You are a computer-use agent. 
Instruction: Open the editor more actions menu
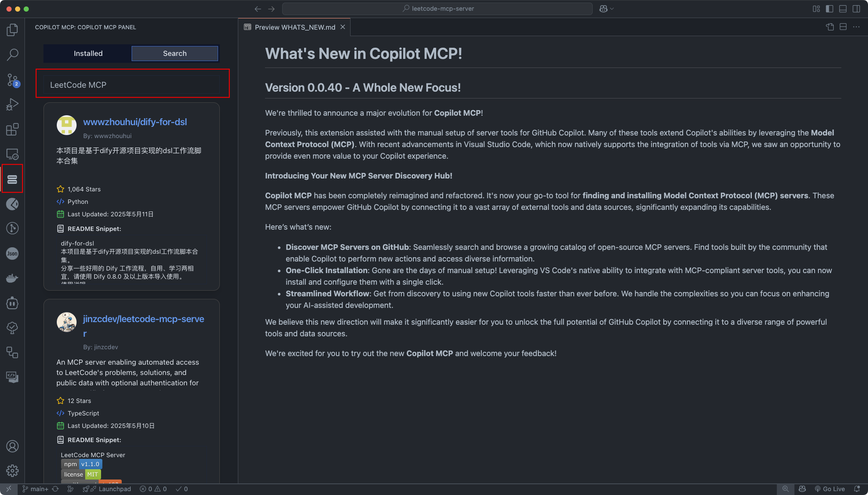pos(856,27)
